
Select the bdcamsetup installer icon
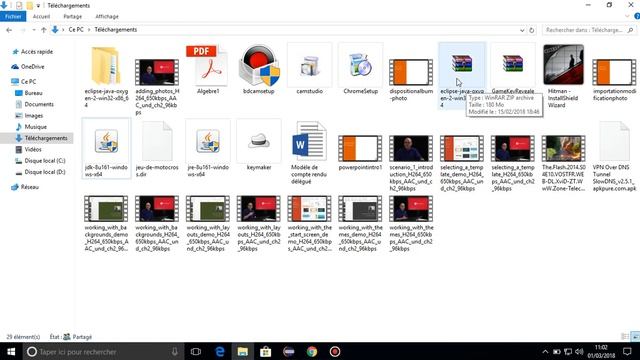click(259, 65)
